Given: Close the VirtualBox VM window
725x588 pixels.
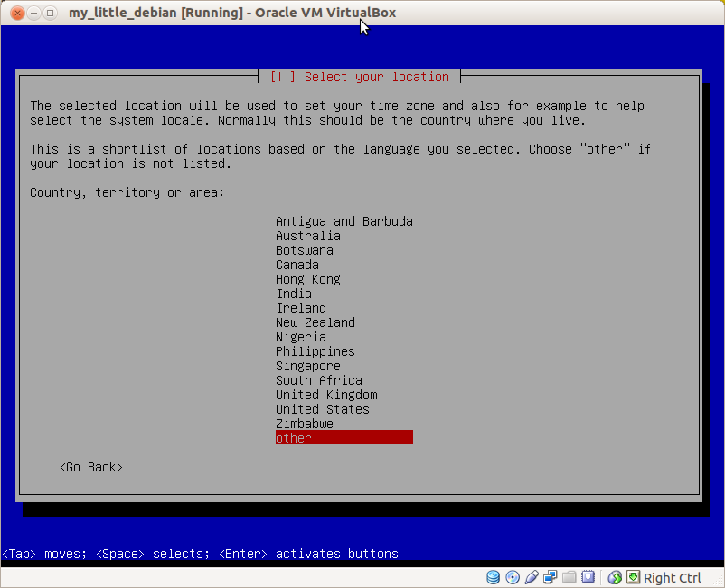Looking at the screenshot, I should 17,13.
